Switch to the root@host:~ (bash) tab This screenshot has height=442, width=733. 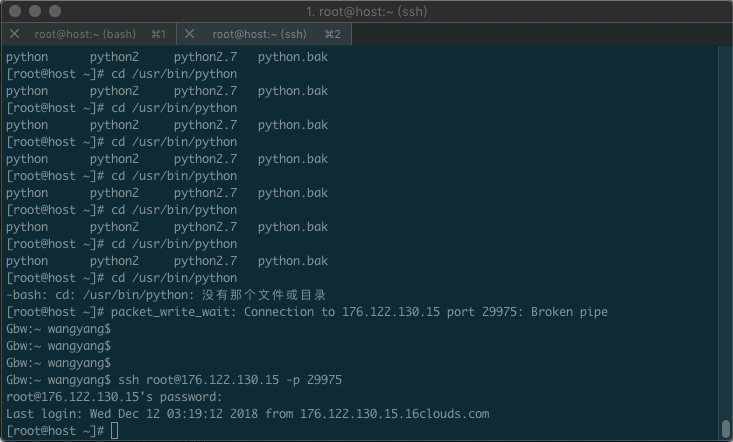click(x=92, y=34)
